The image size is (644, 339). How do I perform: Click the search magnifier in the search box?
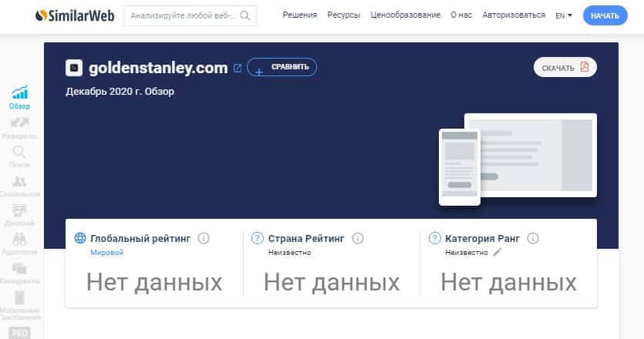click(244, 15)
